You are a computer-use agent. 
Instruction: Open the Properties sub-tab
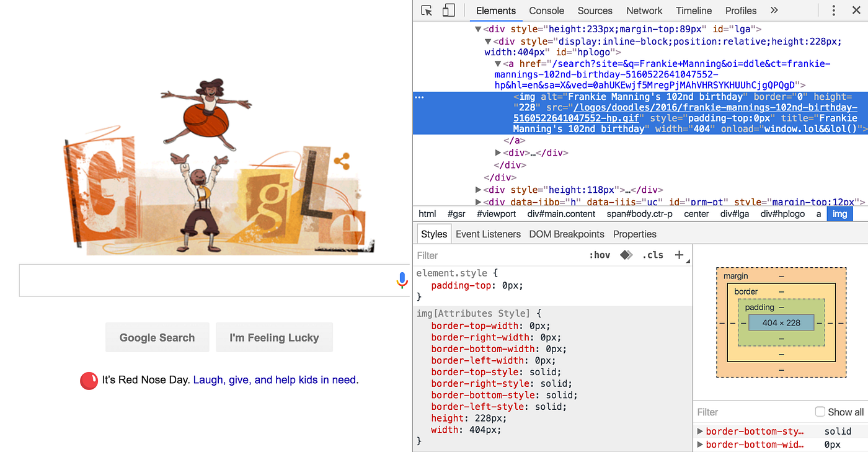click(635, 234)
